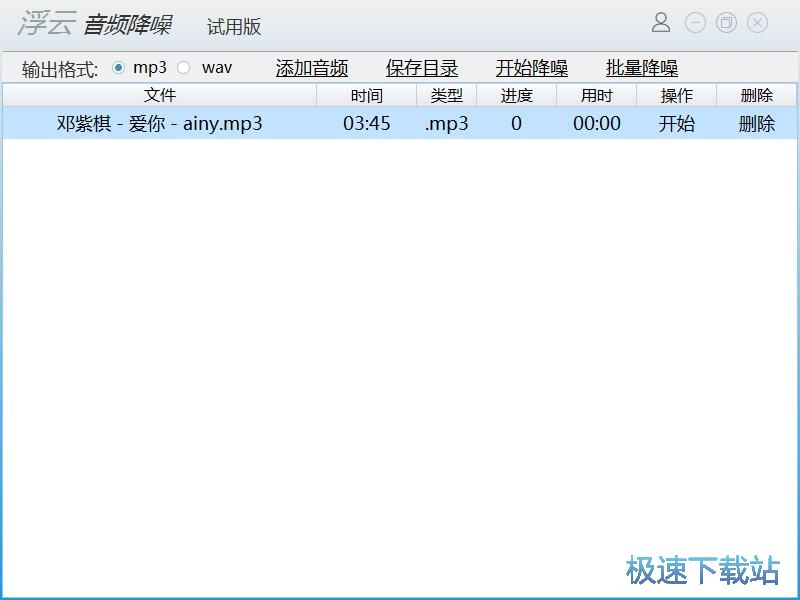The height and width of the screenshot is (600, 800).
Task: Maximize the window using the restore icon
Action: pyautogui.click(x=726, y=23)
